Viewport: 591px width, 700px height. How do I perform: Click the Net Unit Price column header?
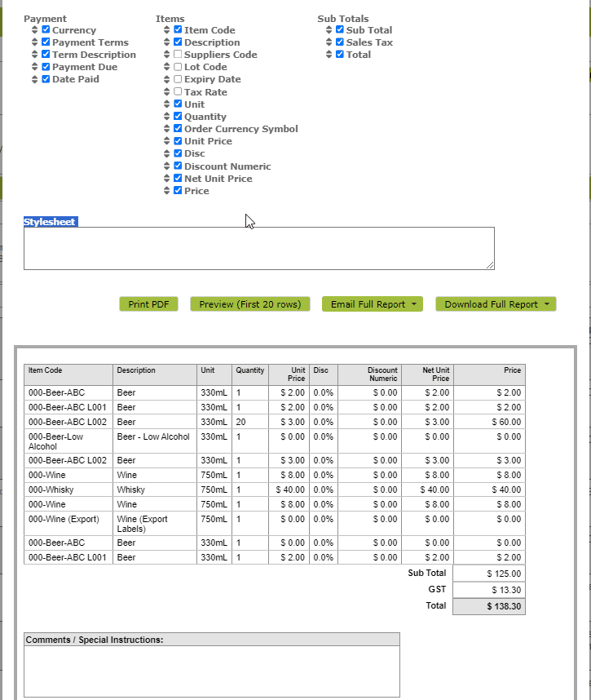pyautogui.click(x=427, y=374)
